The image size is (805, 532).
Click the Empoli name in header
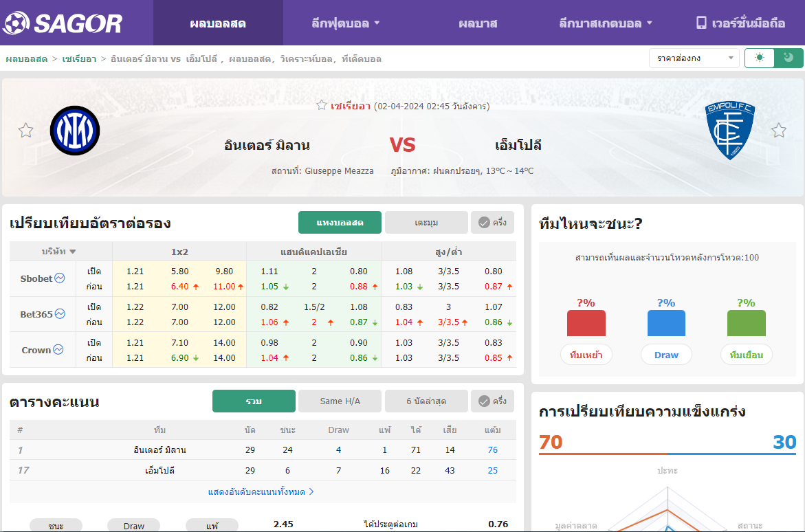518,145
